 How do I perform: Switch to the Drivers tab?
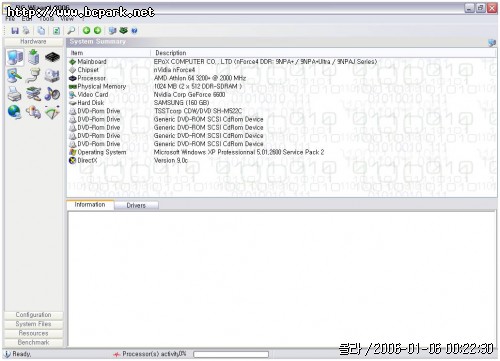pos(136,206)
